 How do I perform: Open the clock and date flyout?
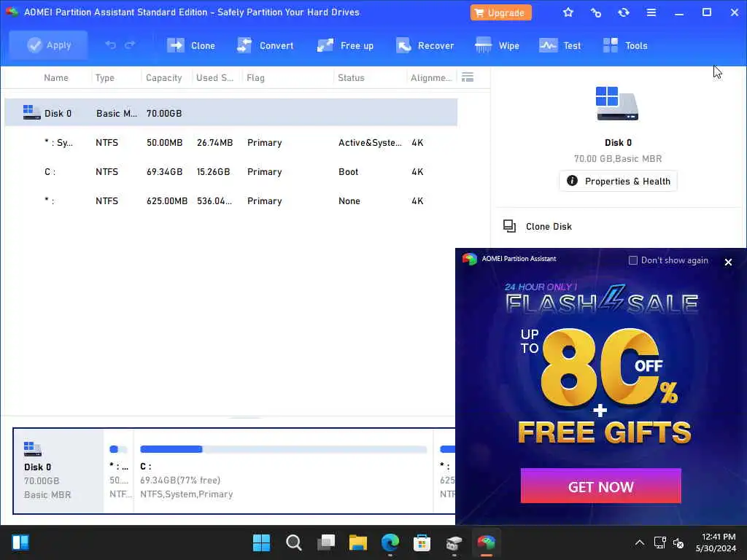[x=716, y=542]
